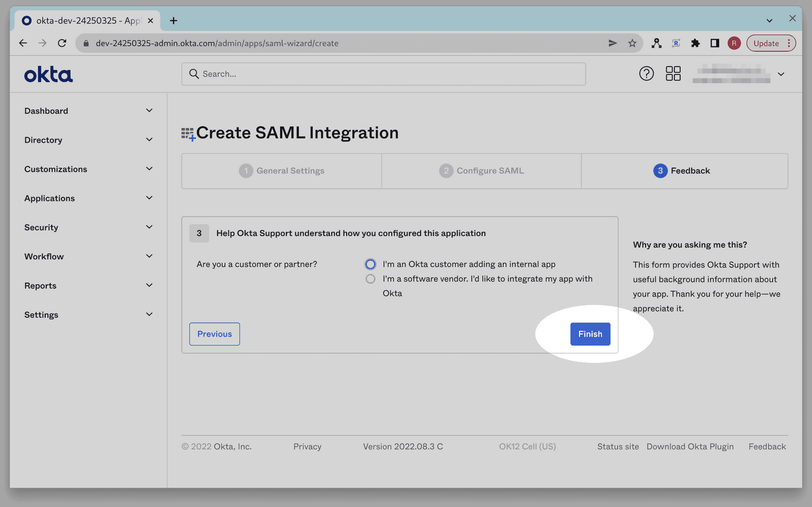
Task: Open the tab search chevron in title bar
Action: click(769, 21)
